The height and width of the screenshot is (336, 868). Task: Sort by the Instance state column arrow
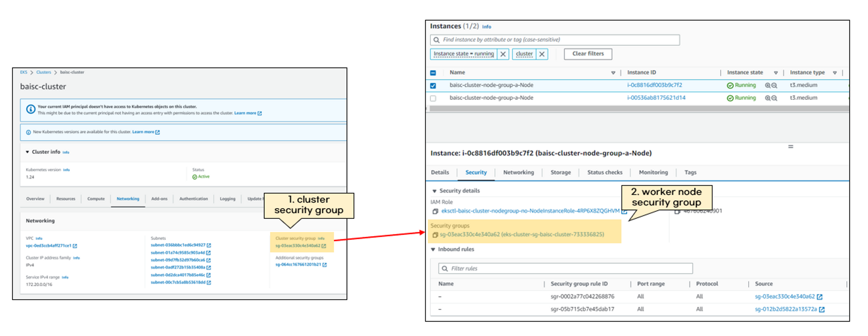pos(776,73)
